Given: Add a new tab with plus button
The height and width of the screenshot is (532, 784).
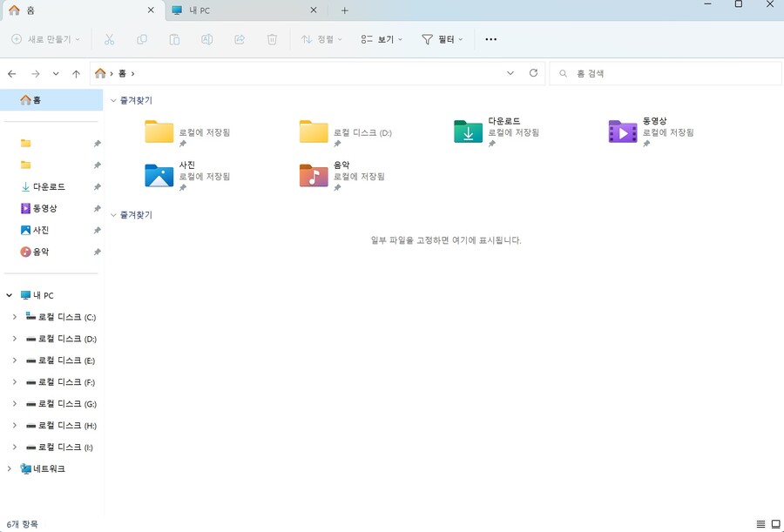Looking at the screenshot, I should (344, 10).
